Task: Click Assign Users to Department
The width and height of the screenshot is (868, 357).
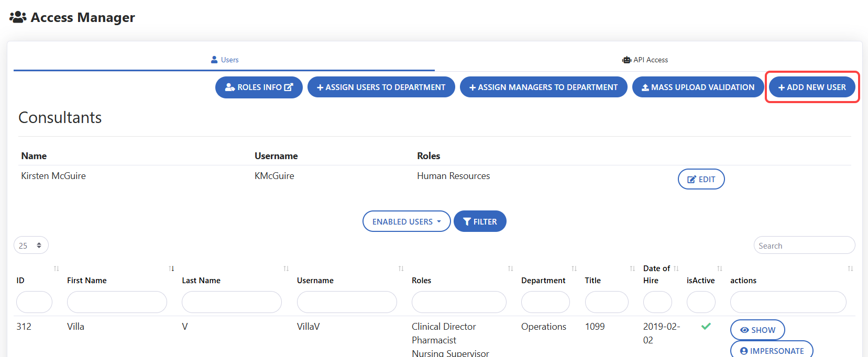Action: coord(381,87)
